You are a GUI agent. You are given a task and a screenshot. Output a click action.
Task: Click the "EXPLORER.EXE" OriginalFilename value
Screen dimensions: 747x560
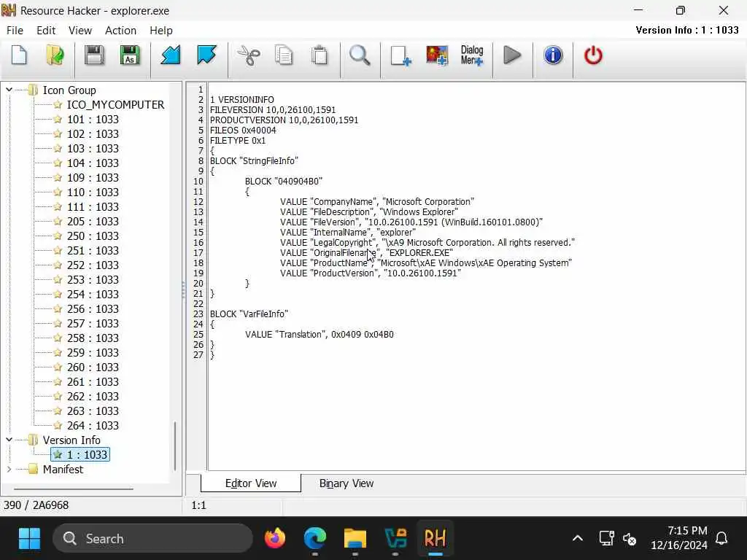419,253
